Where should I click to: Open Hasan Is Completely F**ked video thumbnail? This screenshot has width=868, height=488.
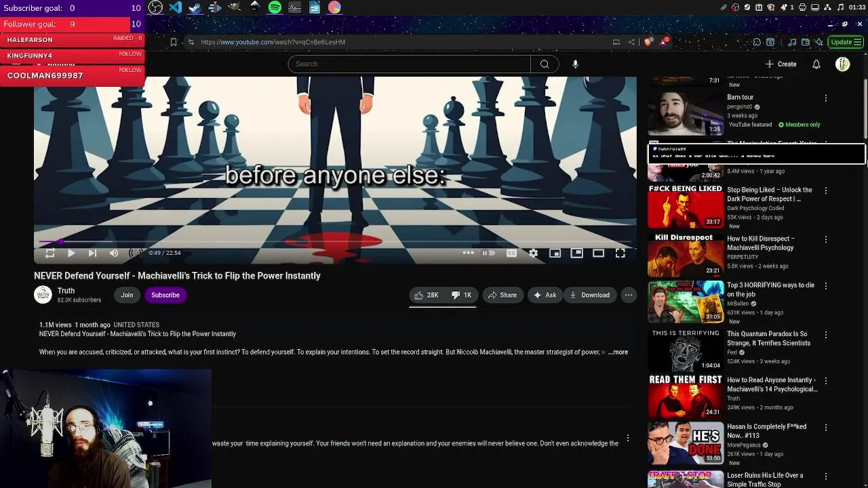[686, 443]
